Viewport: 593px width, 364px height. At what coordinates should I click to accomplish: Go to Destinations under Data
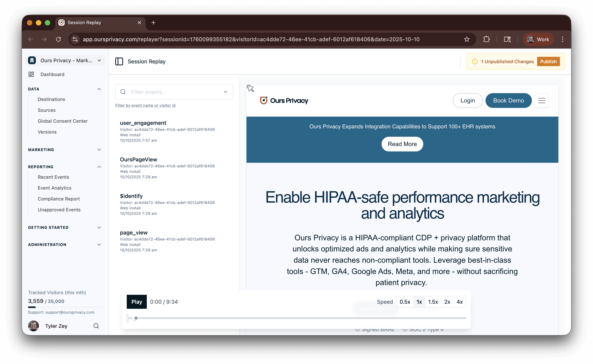(51, 99)
